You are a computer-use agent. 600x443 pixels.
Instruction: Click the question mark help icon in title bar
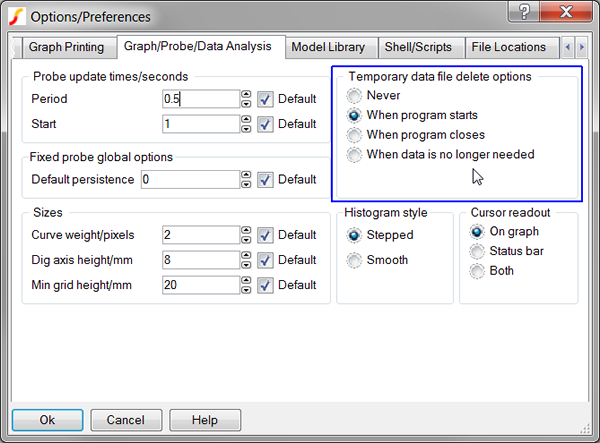(524, 12)
